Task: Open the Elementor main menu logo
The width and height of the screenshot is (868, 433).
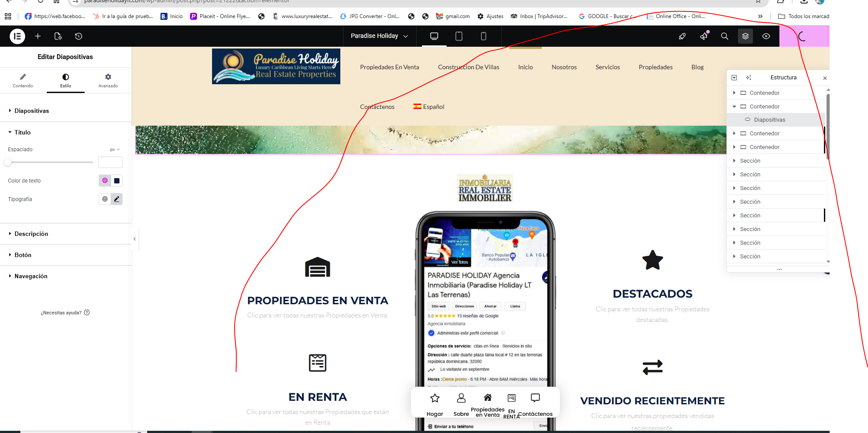Action: (x=17, y=36)
